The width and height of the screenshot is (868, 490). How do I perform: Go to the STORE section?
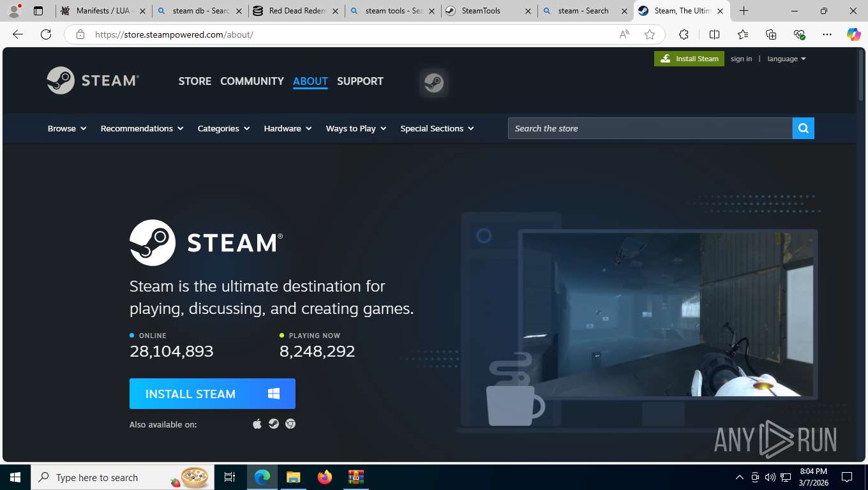(x=195, y=81)
